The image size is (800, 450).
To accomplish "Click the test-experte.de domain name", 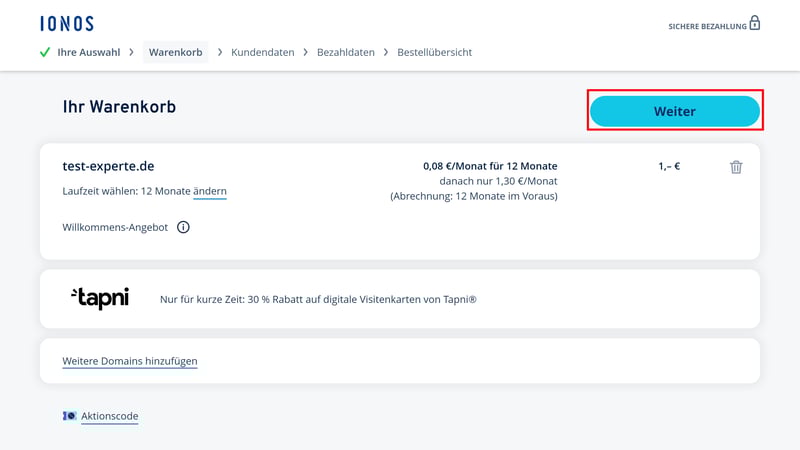I will pos(108,166).
